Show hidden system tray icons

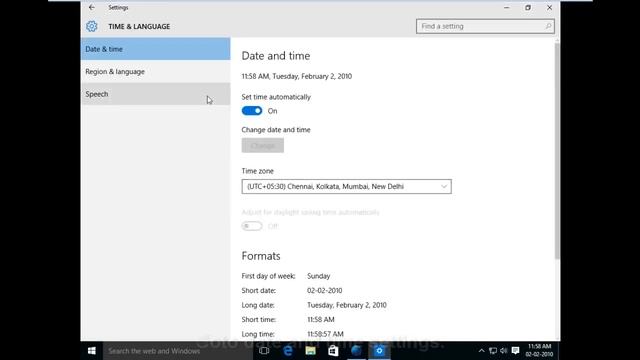pyautogui.click(x=482, y=351)
